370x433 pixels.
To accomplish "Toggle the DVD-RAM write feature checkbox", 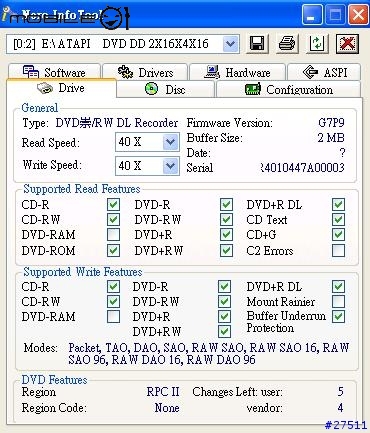I will 113,316.
